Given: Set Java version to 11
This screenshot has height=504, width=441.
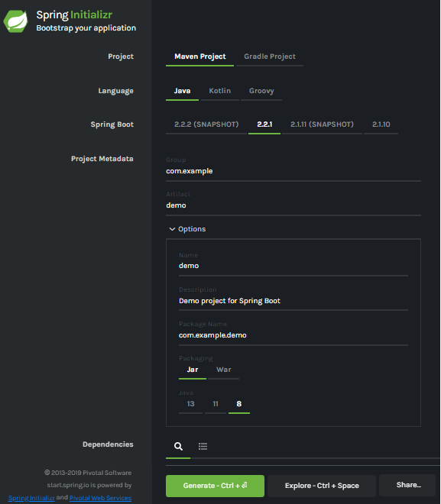Looking at the screenshot, I should [216, 404].
